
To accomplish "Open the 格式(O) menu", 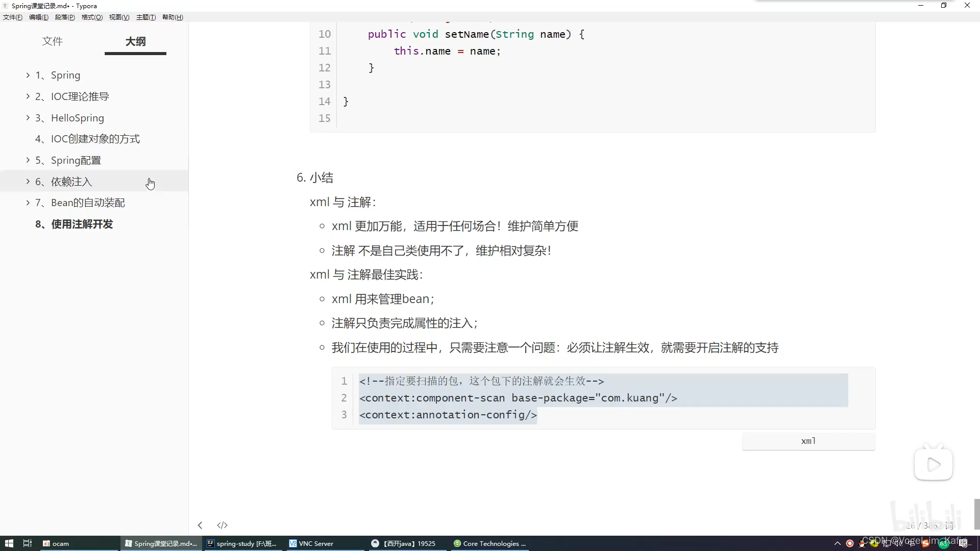I will click(91, 17).
